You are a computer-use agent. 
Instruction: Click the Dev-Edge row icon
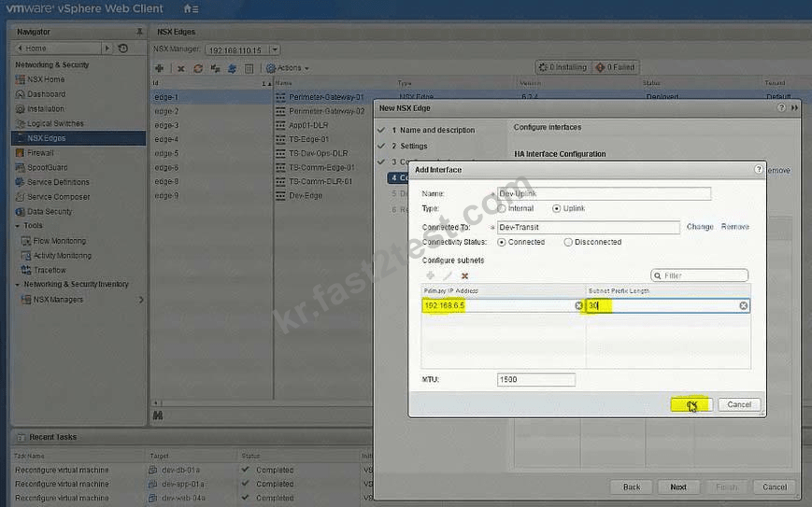coord(280,195)
